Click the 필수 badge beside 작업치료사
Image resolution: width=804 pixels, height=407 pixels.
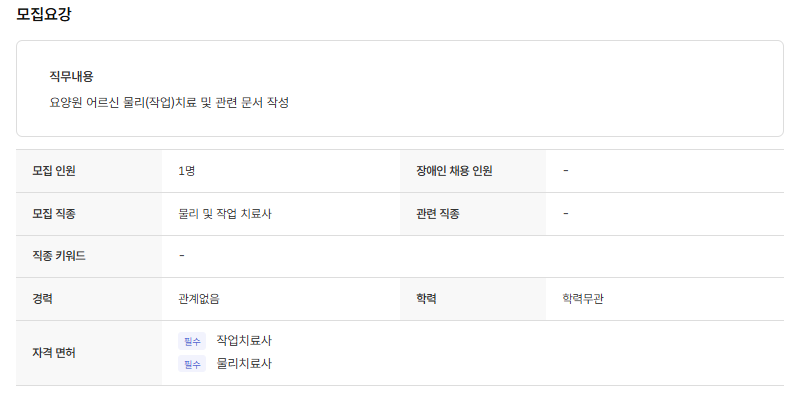coord(192,341)
